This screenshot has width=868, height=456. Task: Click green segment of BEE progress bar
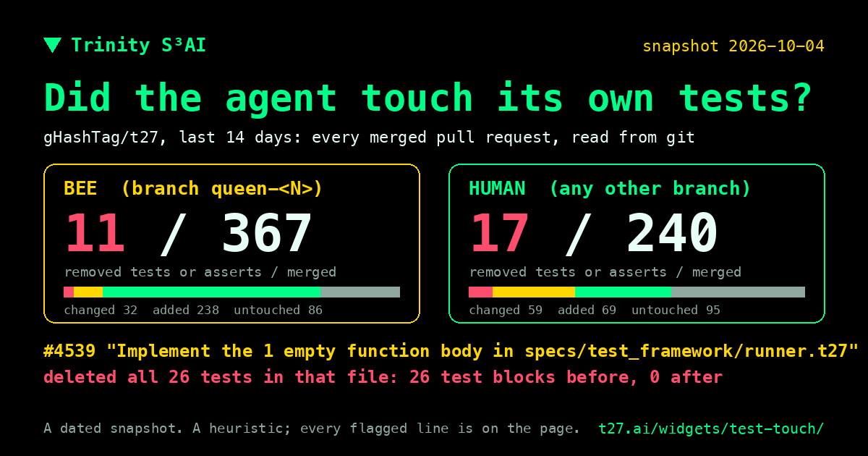212,292
